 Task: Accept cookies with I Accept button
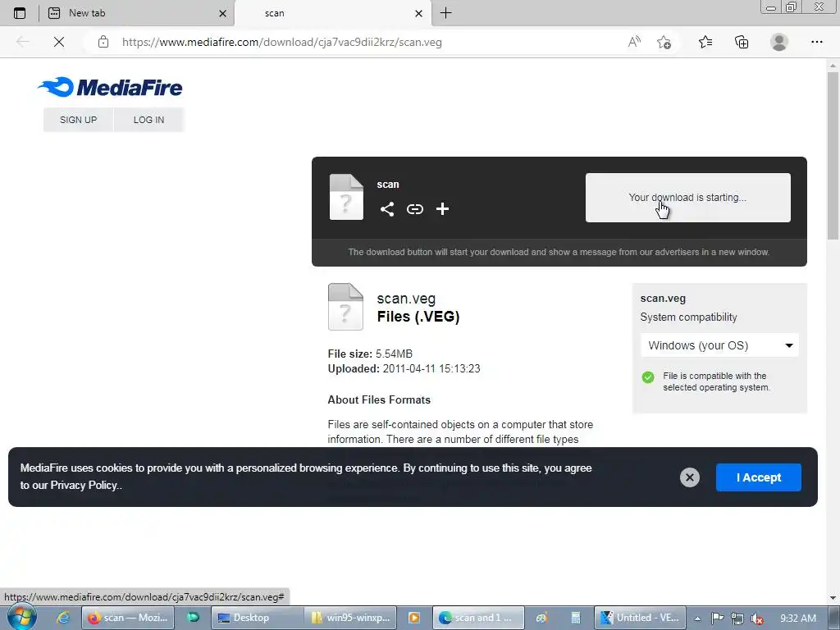[x=758, y=477]
